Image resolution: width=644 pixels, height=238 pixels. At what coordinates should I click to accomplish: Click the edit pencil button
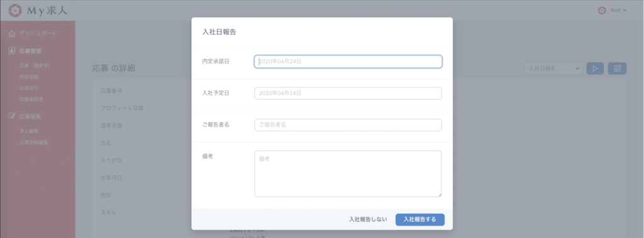618,68
